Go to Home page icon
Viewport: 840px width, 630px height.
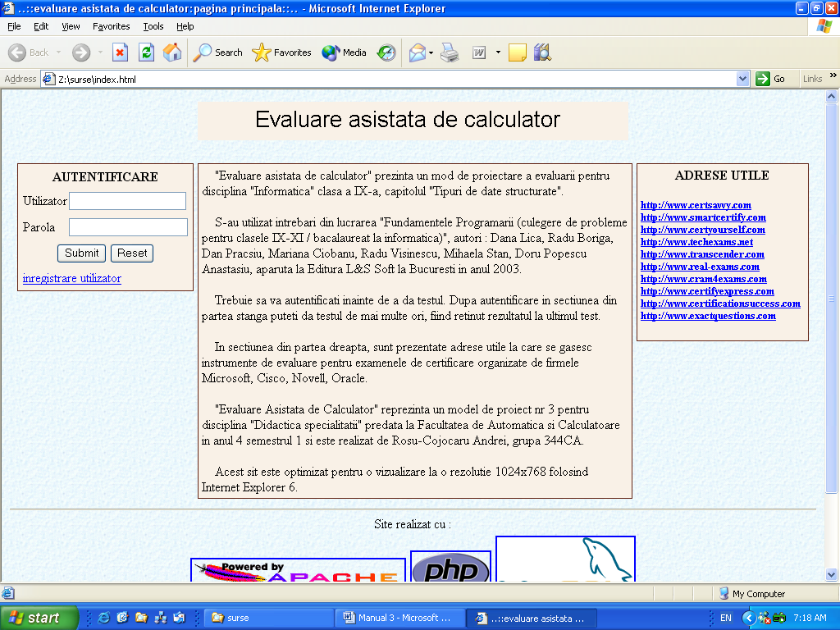pos(172,52)
